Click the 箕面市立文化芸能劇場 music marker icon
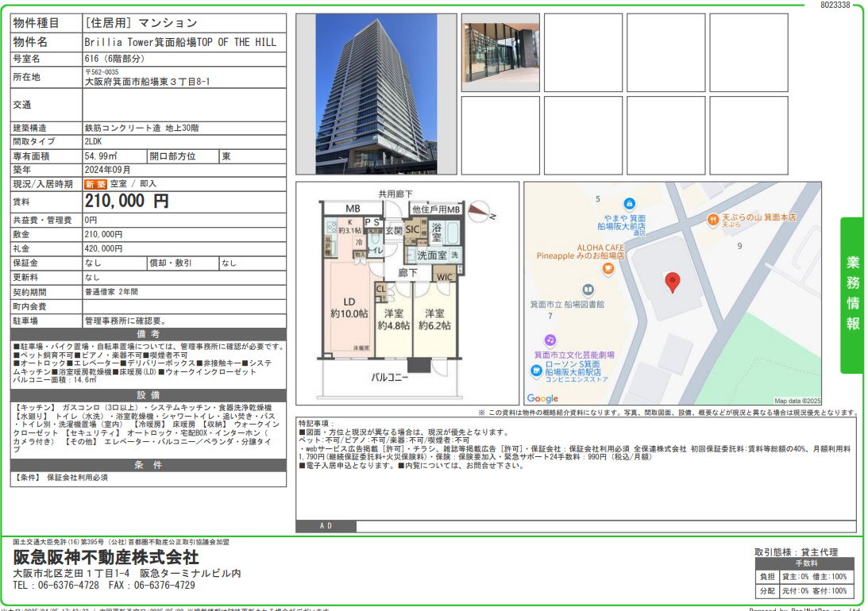 coord(550,340)
